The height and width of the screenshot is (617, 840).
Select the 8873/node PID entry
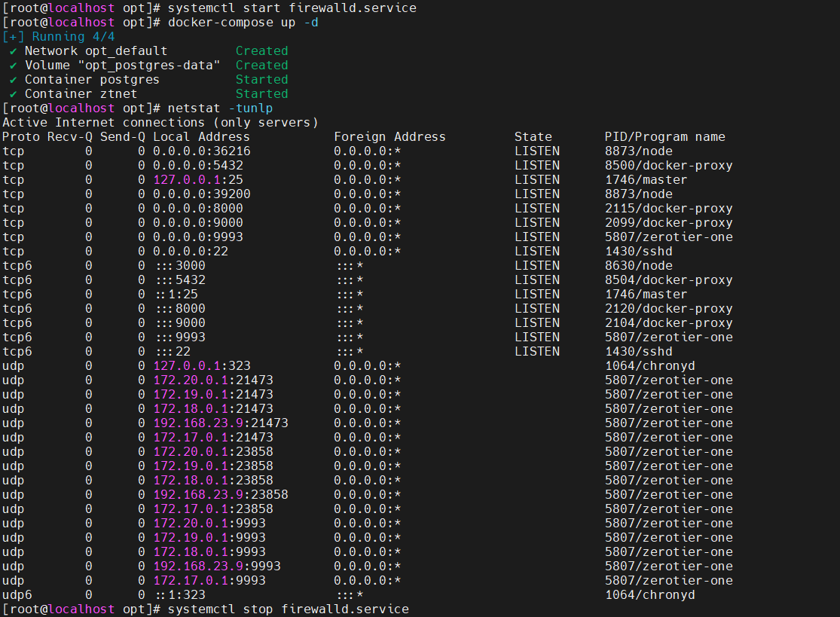click(x=635, y=151)
